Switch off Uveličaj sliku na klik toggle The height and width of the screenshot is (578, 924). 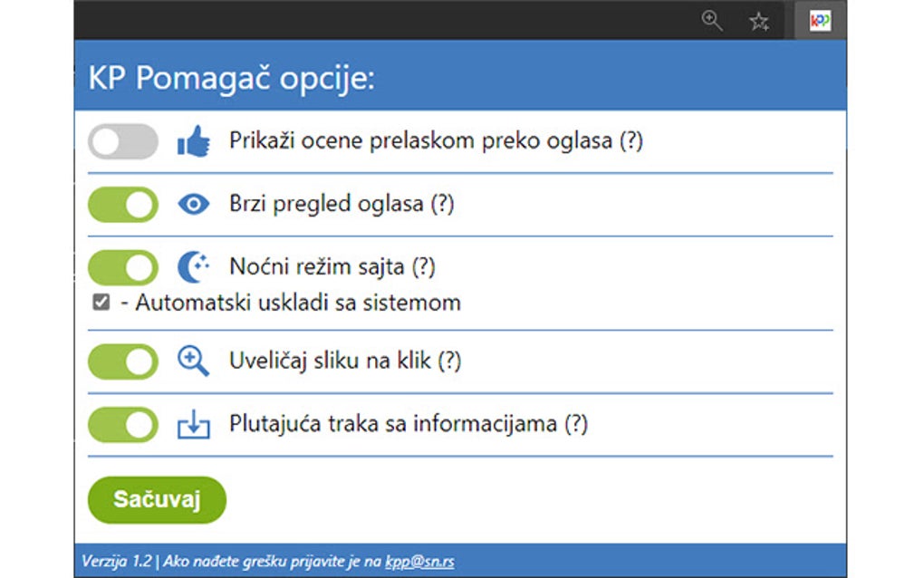123,361
